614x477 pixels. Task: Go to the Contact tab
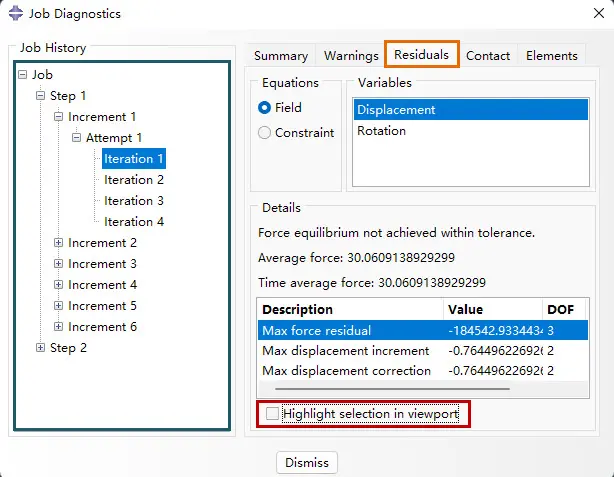488,56
